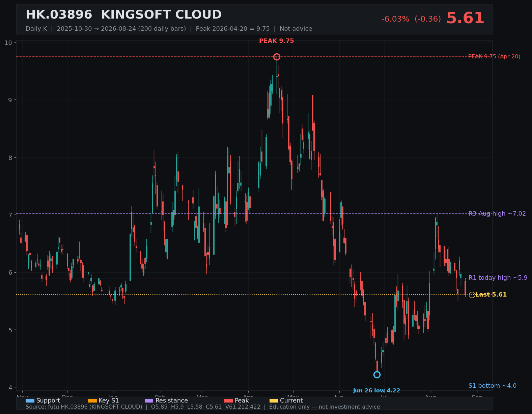Select the blue Support legend swatch

coord(30,401)
